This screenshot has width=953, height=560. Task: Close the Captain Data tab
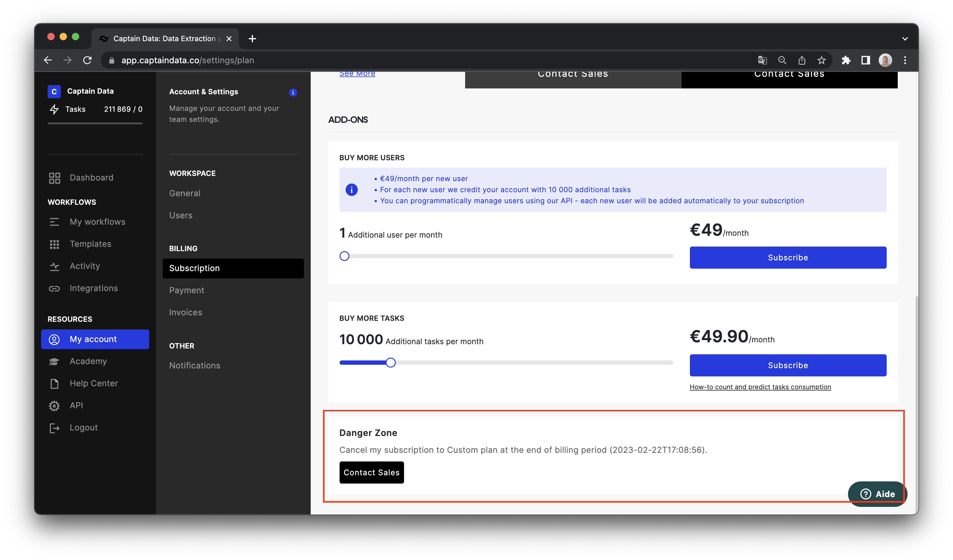pyautogui.click(x=229, y=39)
